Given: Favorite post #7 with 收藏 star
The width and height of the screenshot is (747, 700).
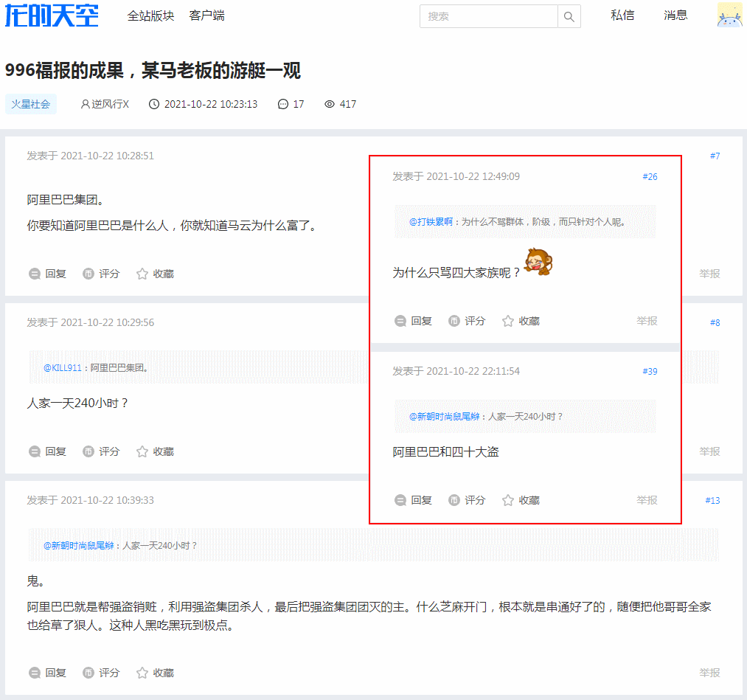Looking at the screenshot, I should click(x=156, y=274).
